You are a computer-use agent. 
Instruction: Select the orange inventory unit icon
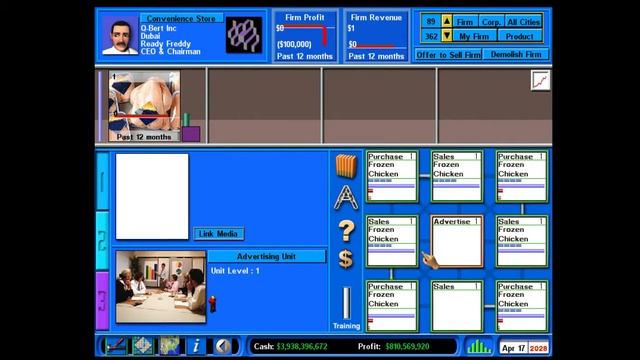(x=346, y=165)
